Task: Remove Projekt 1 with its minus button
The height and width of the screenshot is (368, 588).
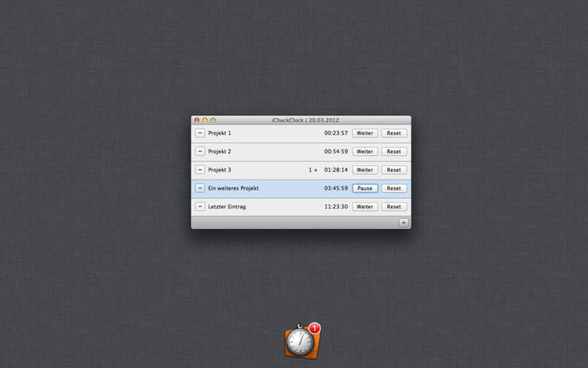Action: click(x=200, y=133)
